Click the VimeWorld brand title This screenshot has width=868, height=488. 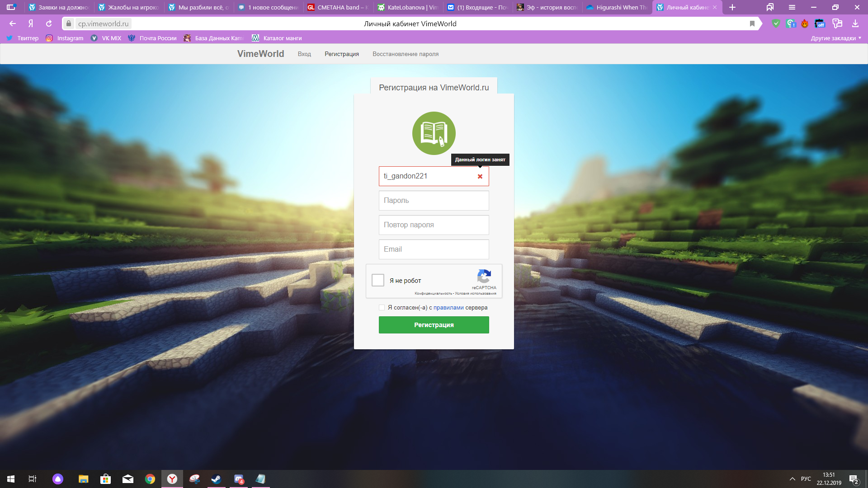261,54
